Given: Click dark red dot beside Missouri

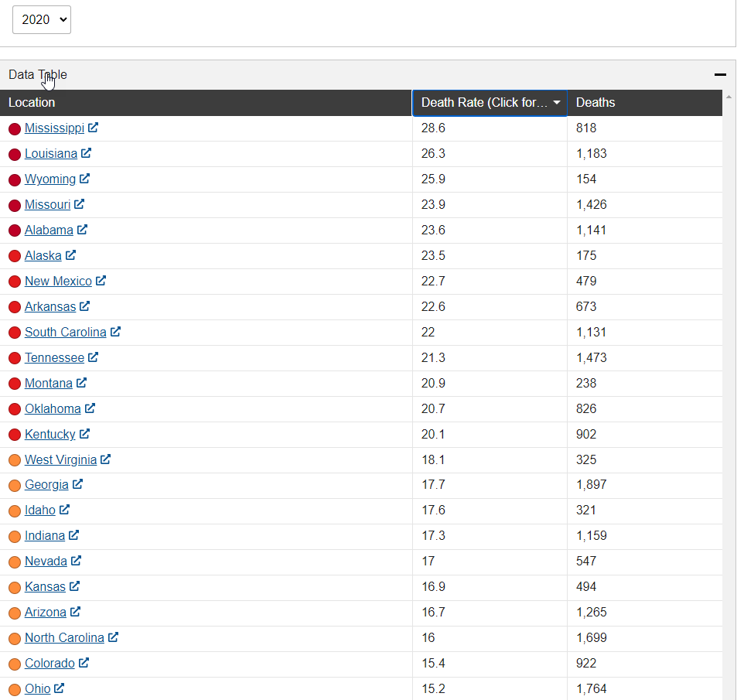Looking at the screenshot, I should (x=15, y=206).
